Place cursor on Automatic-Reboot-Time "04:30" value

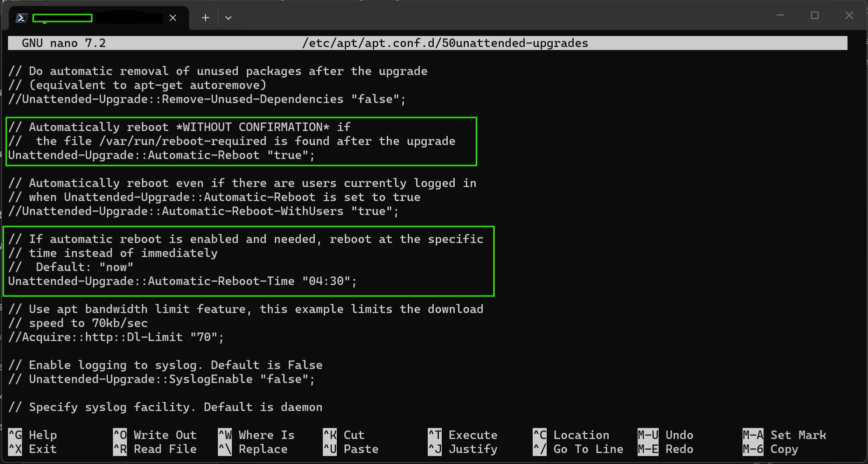pos(326,281)
